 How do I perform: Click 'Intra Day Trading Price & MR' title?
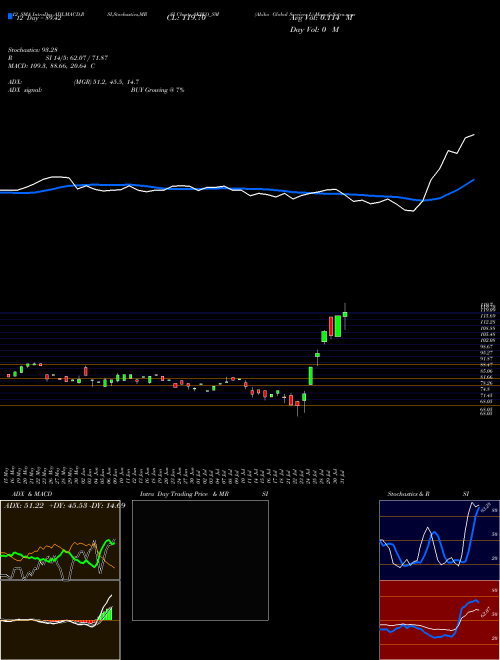coord(184,494)
